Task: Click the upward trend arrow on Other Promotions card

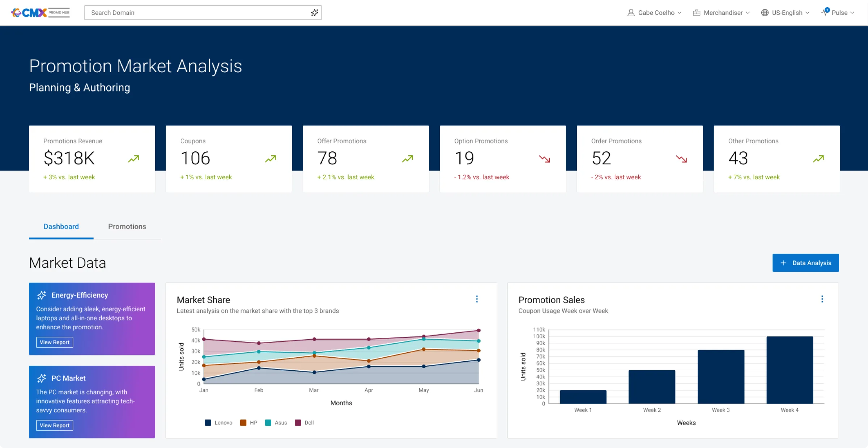Action: click(x=818, y=159)
